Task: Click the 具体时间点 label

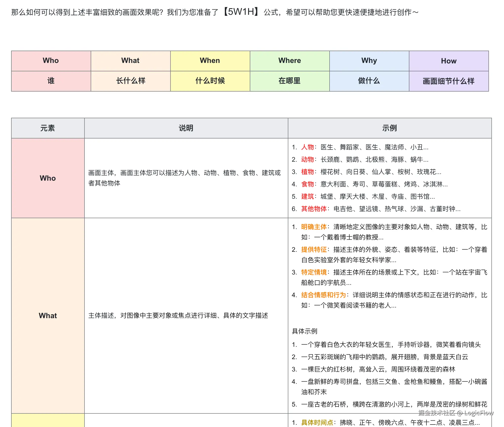Action: [317, 422]
